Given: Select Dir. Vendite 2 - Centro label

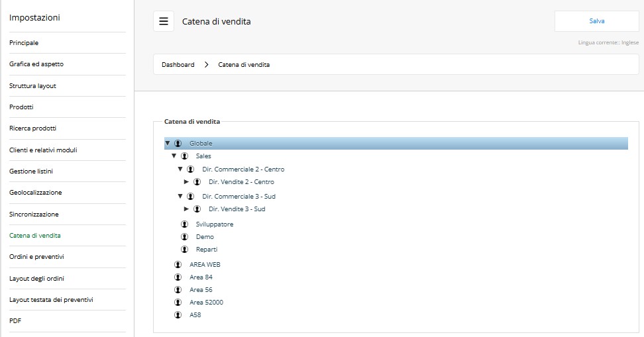Looking at the screenshot, I should click(x=241, y=182).
